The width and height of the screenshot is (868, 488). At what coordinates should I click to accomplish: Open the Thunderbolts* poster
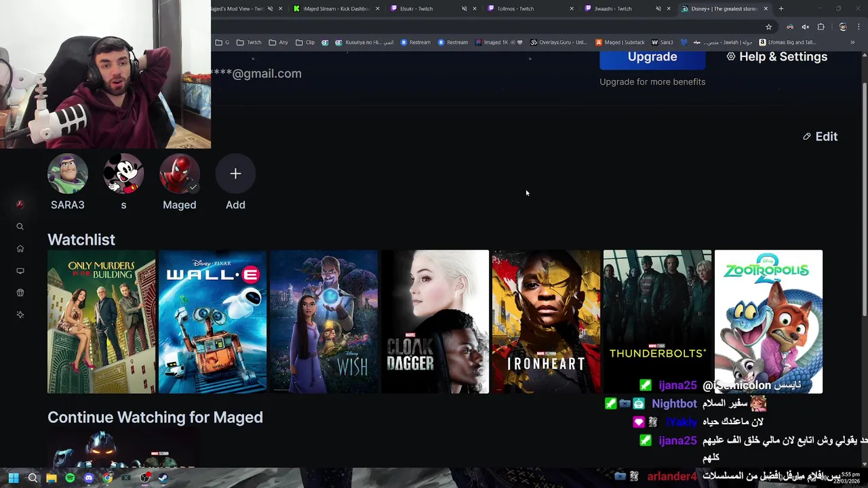click(657, 322)
